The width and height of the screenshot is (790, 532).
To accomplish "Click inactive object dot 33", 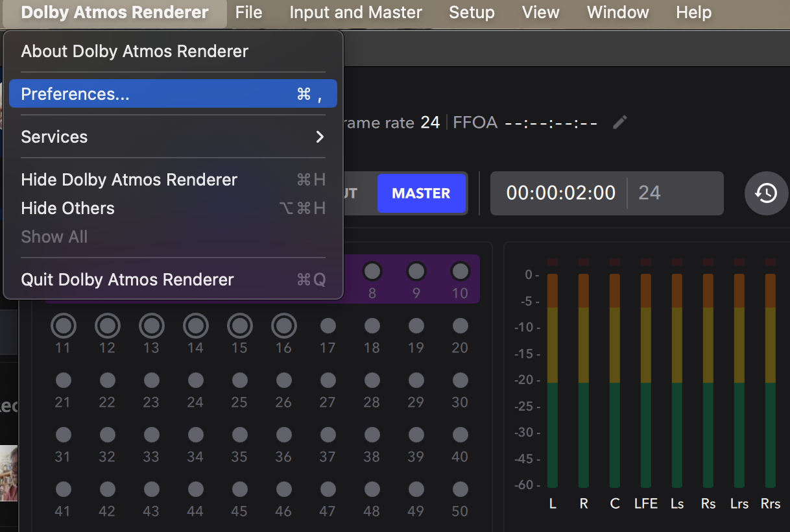I will tap(151, 435).
